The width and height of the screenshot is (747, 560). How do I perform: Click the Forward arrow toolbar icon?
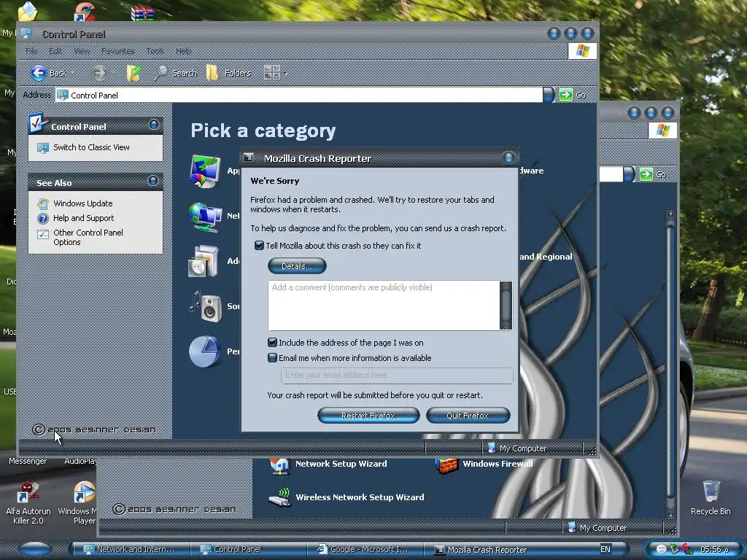[99, 73]
